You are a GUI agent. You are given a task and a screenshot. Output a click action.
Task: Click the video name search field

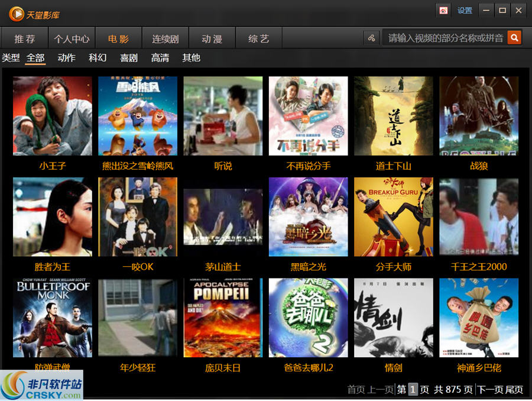click(445, 38)
